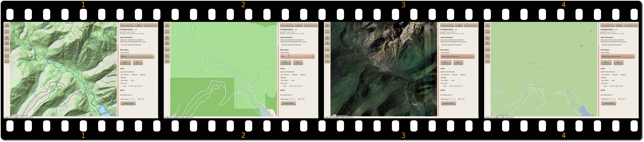Zoom in with magnifier-plus in Google Sat frame
Image resolution: width=644 pixels, height=142 pixels.
point(327,37)
